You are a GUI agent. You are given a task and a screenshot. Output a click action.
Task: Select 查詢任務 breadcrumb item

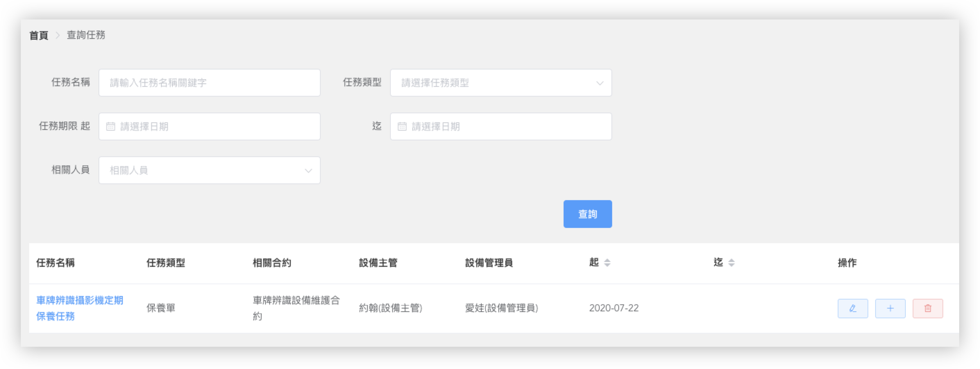pyautogui.click(x=86, y=35)
